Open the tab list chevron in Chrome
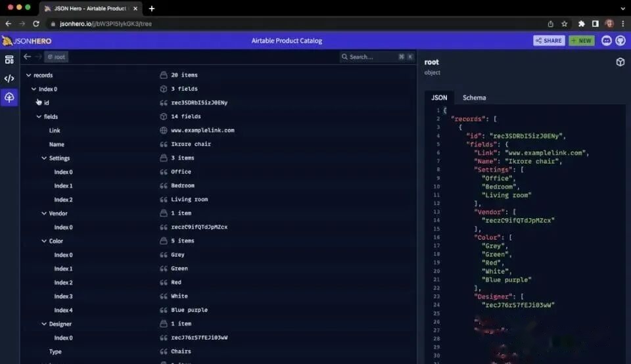Screen dimensions: 631x364 (622, 9)
